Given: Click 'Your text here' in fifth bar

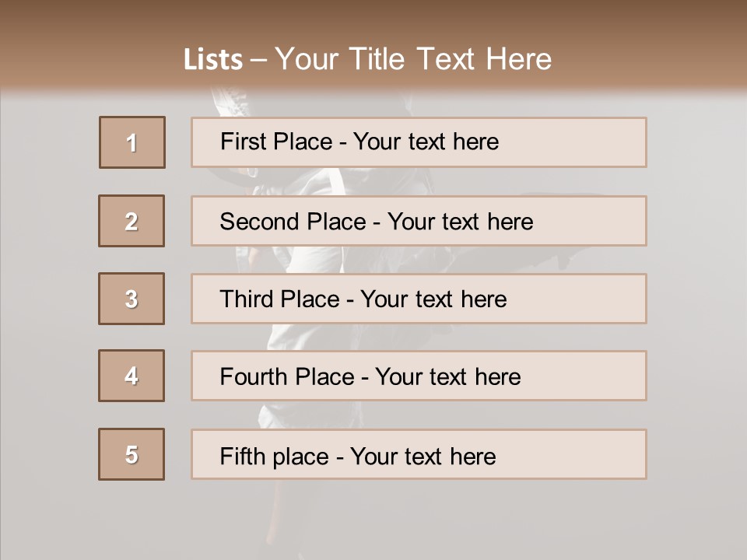Looking at the screenshot, I should (x=423, y=456).
